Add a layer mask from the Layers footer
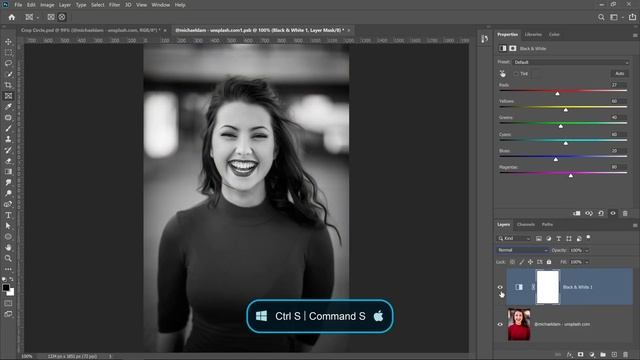 [580, 355]
